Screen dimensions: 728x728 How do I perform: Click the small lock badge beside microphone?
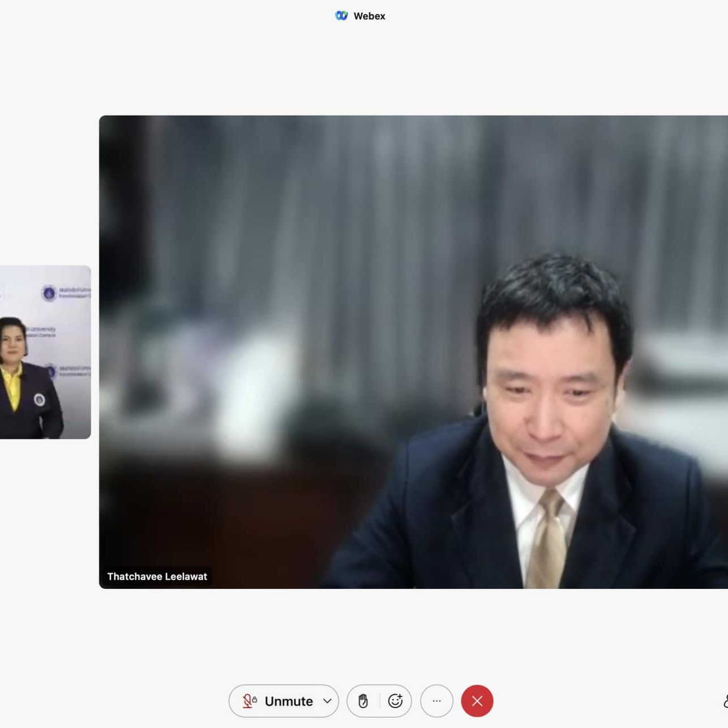pos(255,700)
